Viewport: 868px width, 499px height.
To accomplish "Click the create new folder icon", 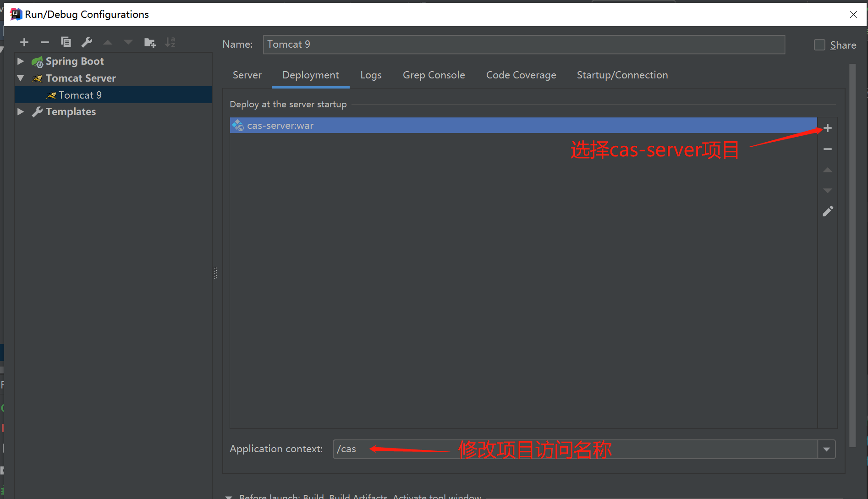I will [x=149, y=43].
